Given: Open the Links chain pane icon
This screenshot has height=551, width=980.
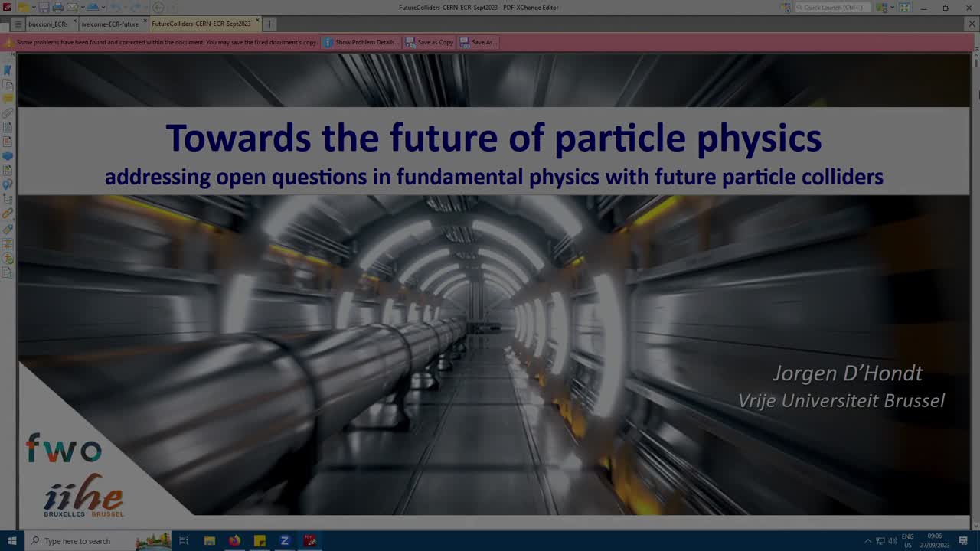Looking at the screenshot, I should pyautogui.click(x=8, y=213).
